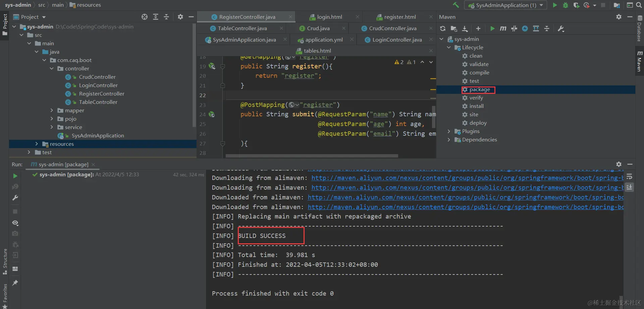Viewport: 644px width, 309px height.
Task: Rerun sys-admin [package] in Run panel
Action: [15, 176]
